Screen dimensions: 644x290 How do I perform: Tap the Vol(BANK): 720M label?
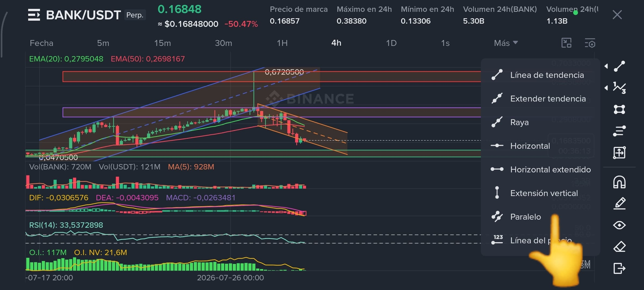[x=60, y=167]
